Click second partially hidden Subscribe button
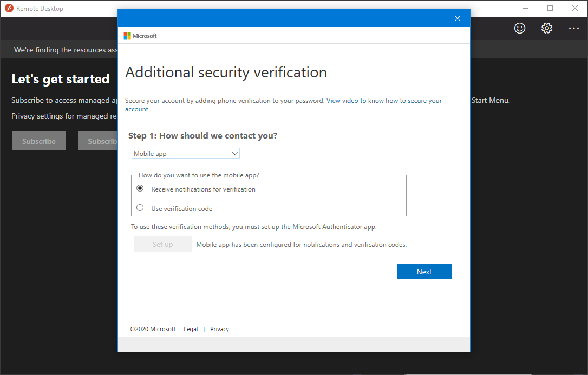 pyautogui.click(x=98, y=141)
